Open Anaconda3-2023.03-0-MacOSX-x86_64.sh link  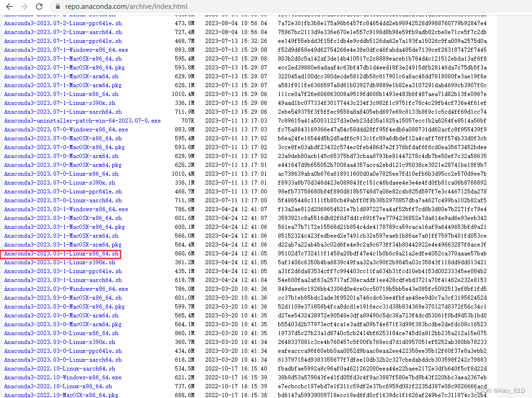[63, 298]
